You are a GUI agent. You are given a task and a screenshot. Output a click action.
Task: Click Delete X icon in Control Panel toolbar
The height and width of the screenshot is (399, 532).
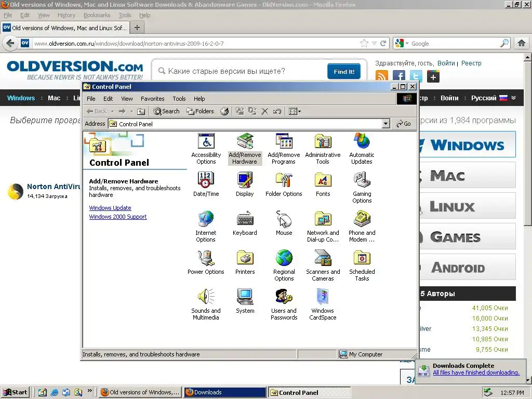coord(264,111)
